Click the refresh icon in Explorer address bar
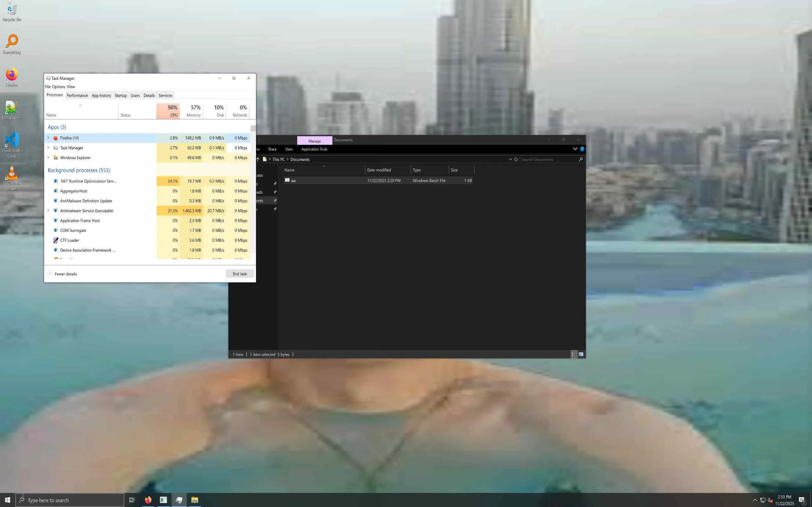The width and height of the screenshot is (812, 507). pyautogui.click(x=516, y=159)
